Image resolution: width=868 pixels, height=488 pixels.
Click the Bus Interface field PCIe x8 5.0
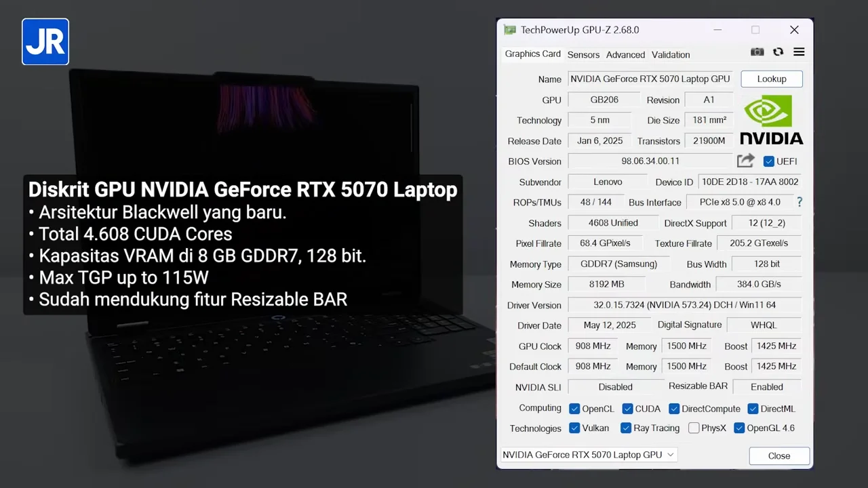739,202
